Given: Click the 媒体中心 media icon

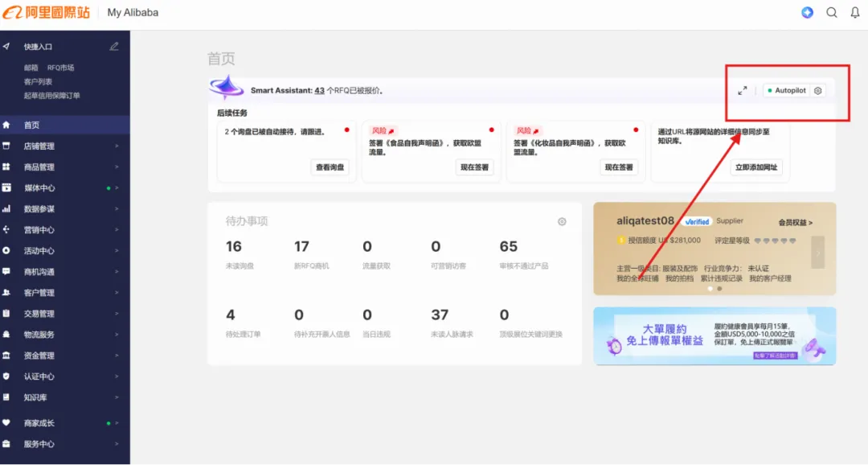Looking at the screenshot, I should click(x=6, y=188).
